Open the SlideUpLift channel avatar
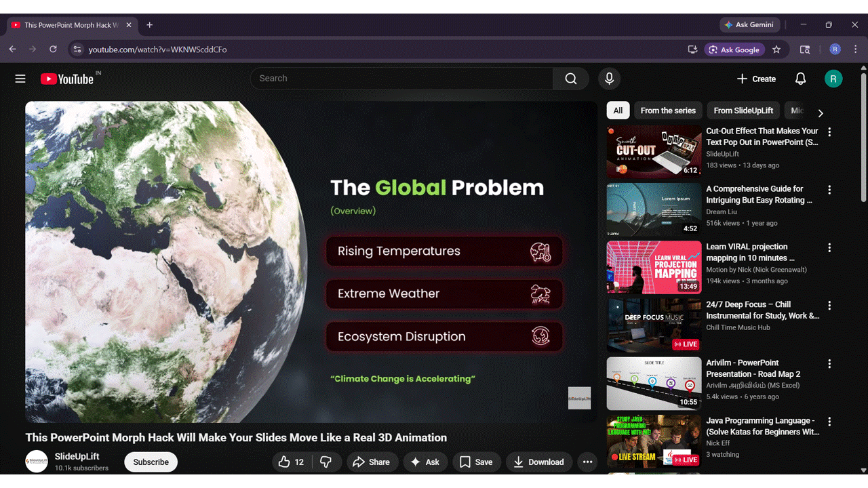 37,462
